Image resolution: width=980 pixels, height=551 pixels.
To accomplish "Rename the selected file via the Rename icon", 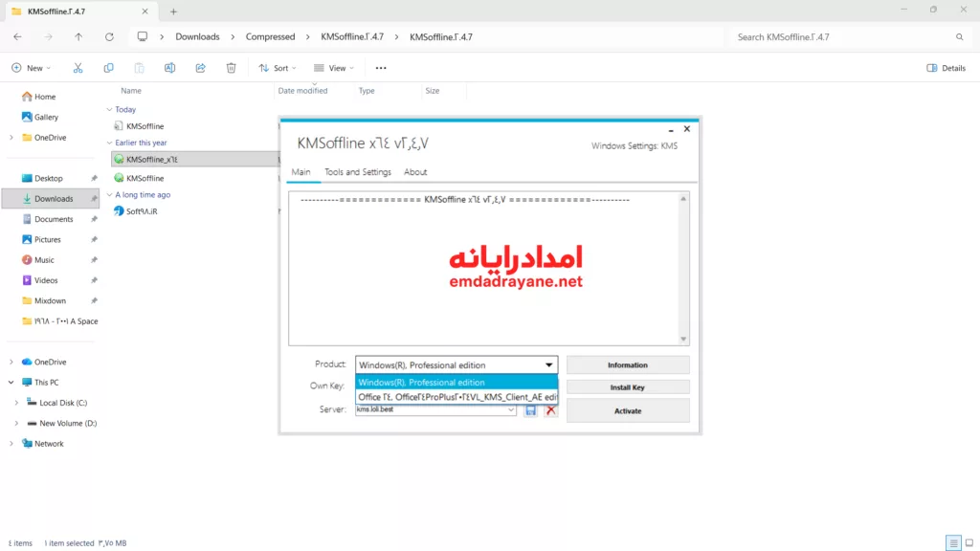I will click(x=170, y=68).
